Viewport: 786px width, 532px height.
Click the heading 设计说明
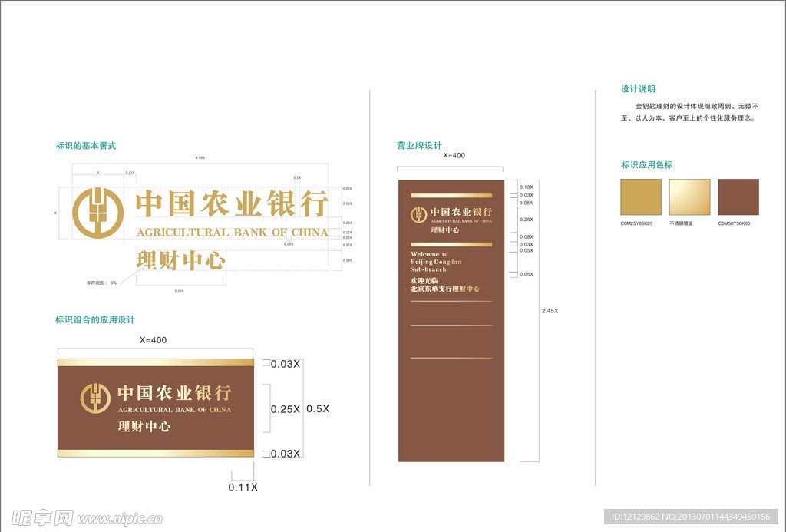click(x=638, y=89)
